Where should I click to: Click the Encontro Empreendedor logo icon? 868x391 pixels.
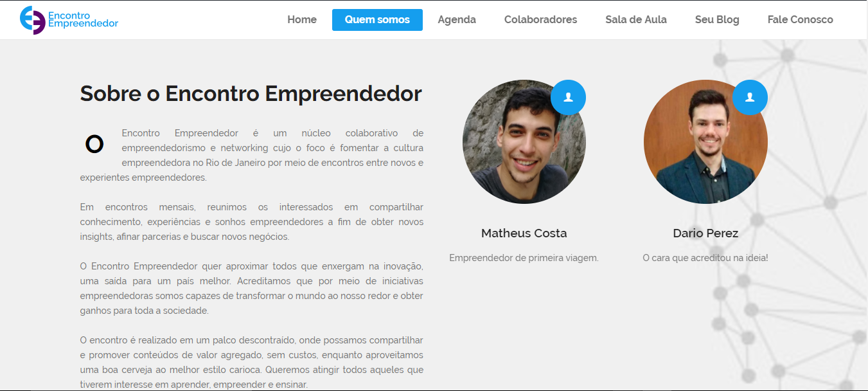32,20
